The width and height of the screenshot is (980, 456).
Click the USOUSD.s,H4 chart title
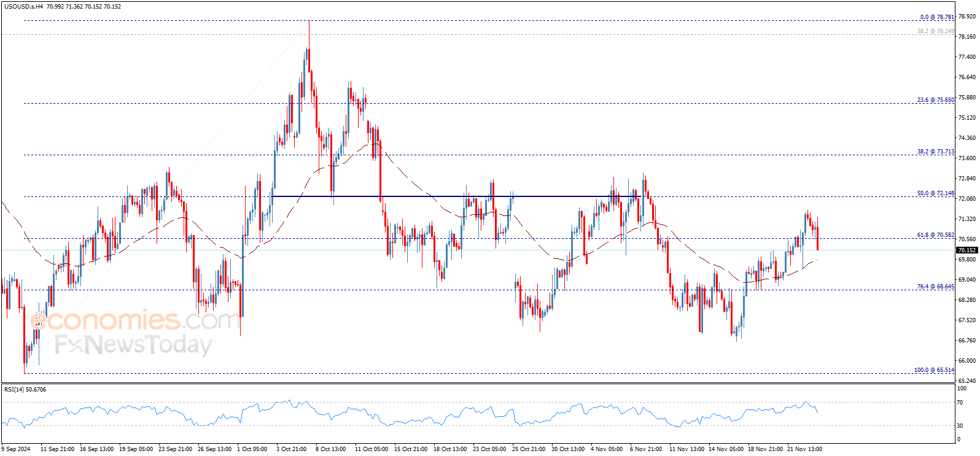pyautogui.click(x=23, y=7)
